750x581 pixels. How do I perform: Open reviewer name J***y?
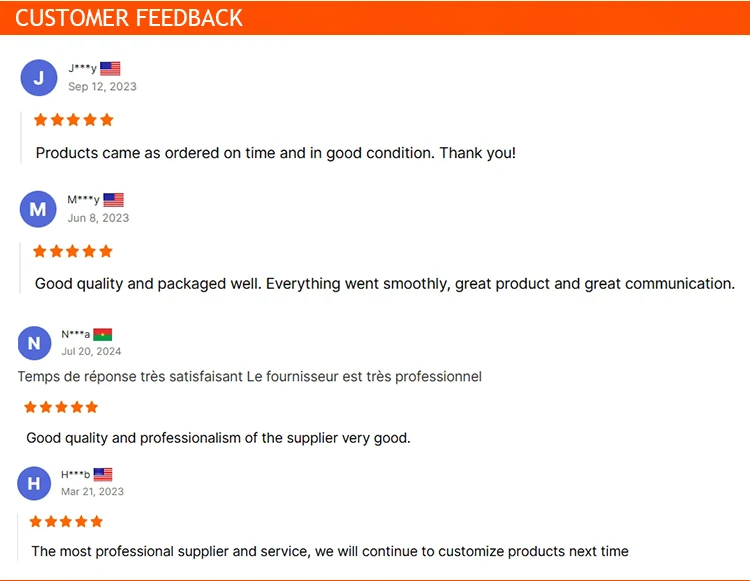coord(82,68)
